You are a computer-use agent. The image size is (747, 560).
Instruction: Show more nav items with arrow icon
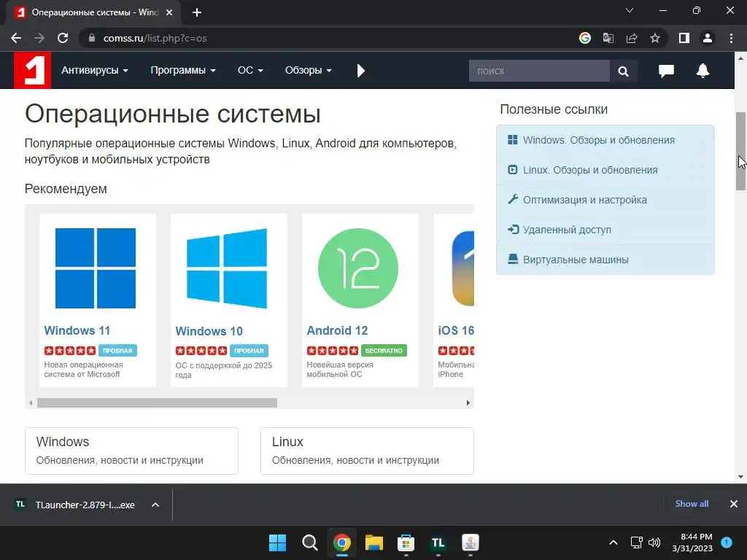[360, 71]
